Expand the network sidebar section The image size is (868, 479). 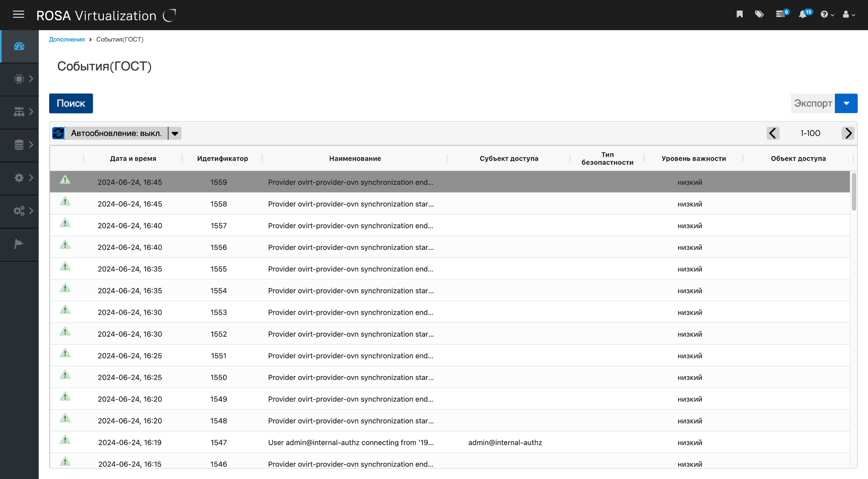pos(19,112)
